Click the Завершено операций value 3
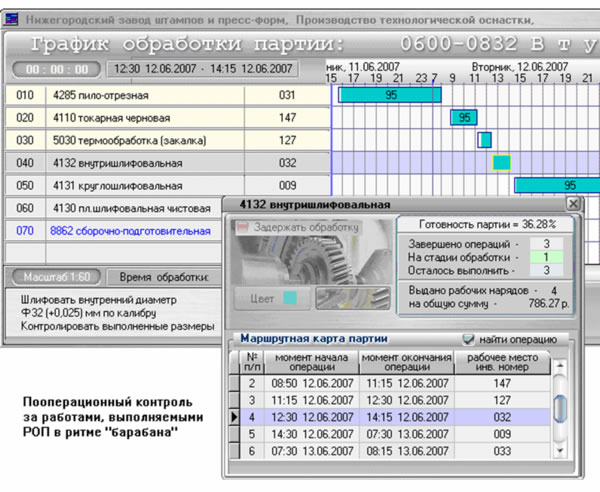 tap(546, 244)
